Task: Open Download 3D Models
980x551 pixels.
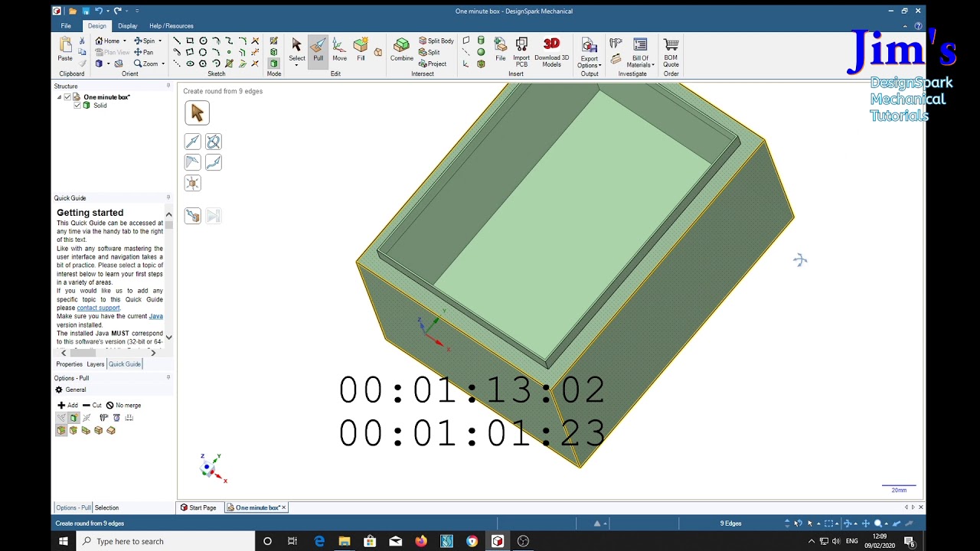Action: 551,51
